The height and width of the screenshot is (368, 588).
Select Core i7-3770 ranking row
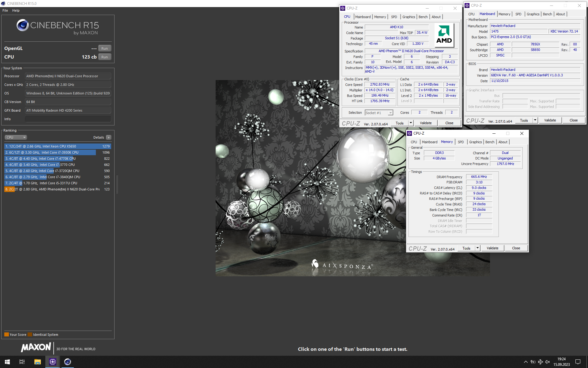pyautogui.click(x=58, y=165)
